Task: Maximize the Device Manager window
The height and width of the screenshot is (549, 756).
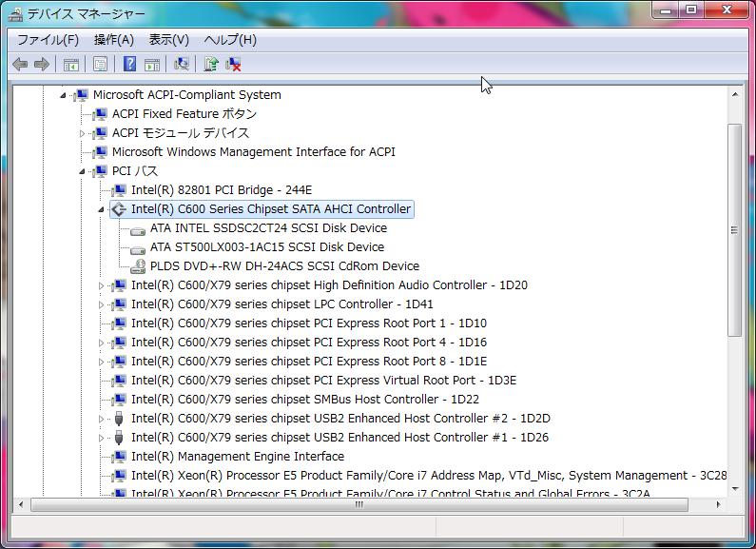Action: pyautogui.click(x=691, y=10)
